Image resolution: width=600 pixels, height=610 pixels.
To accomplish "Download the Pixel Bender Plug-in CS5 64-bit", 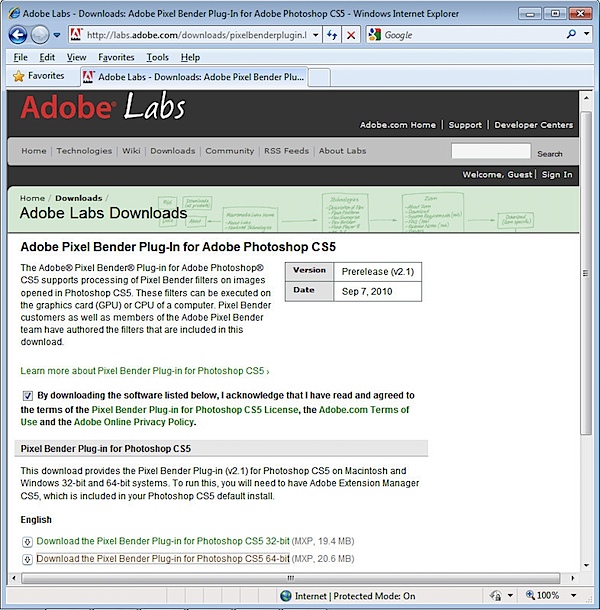I will [x=163, y=559].
